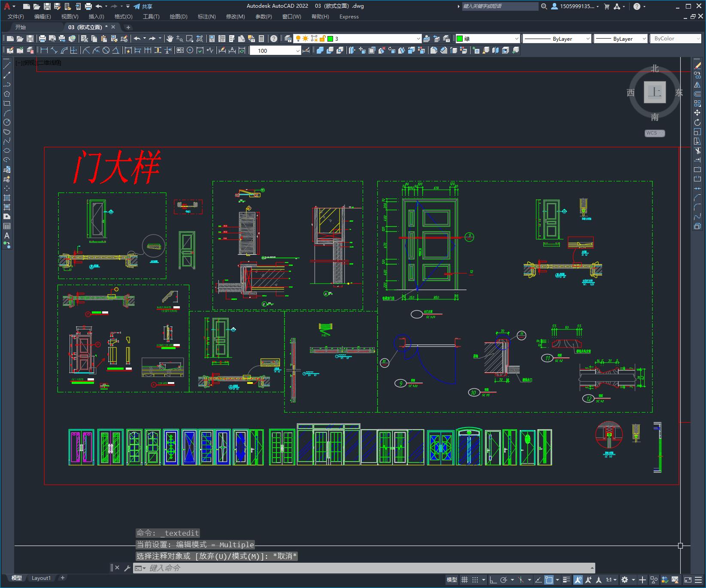Open the ByColor plot style dropdown
This screenshot has height=588, width=706.
(x=676, y=39)
